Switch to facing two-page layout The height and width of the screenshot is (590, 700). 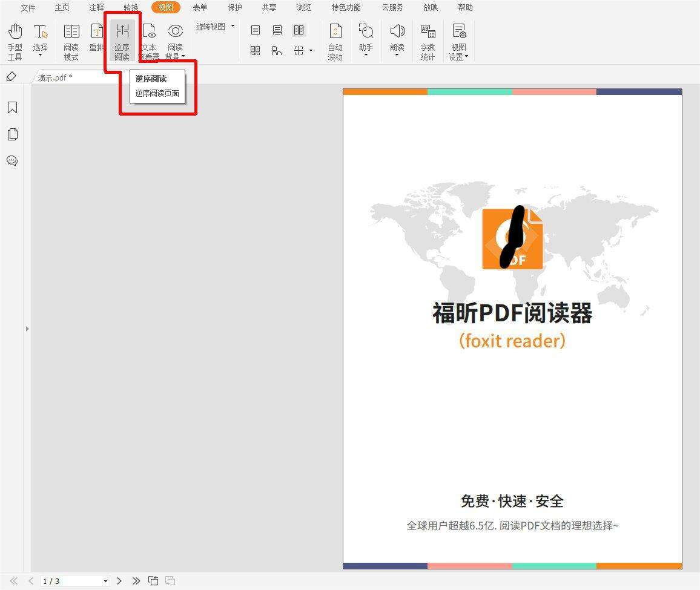(299, 30)
